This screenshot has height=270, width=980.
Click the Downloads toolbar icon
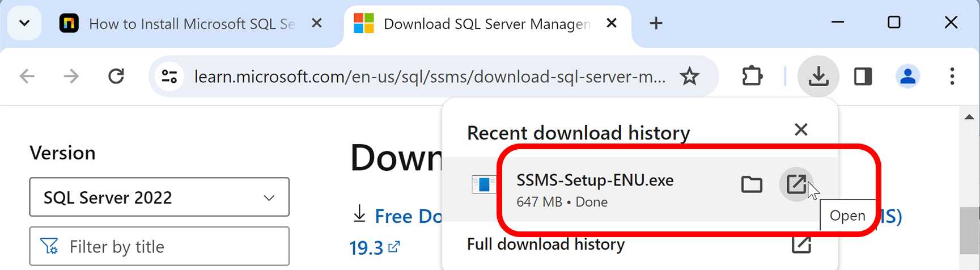click(x=818, y=76)
